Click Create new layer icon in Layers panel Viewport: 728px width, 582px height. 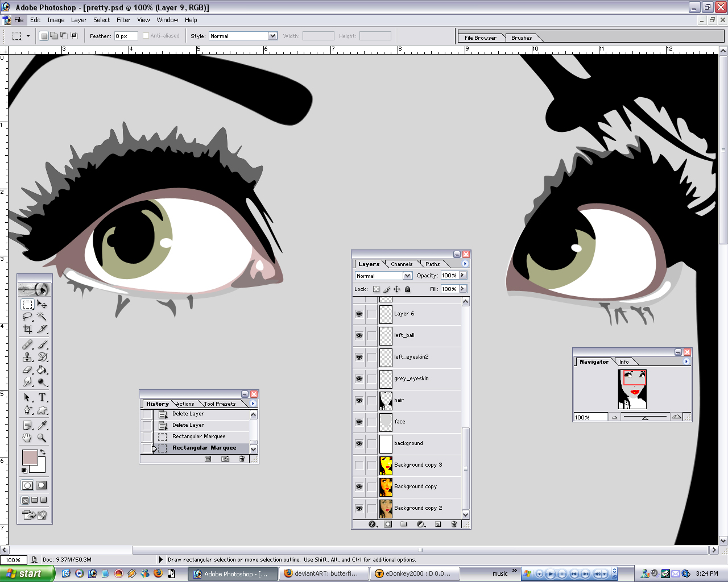pyautogui.click(x=437, y=524)
